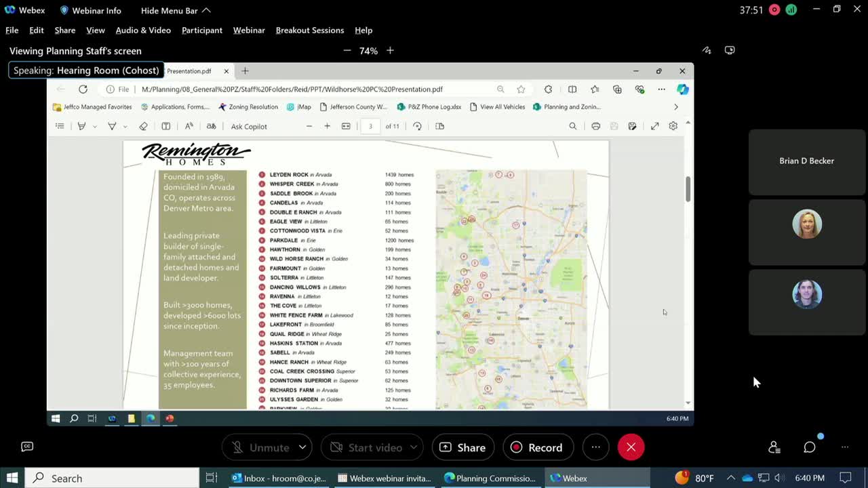Select the PDF draw tool
The height and width of the screenshot is (488, 868).
(112, 126)
